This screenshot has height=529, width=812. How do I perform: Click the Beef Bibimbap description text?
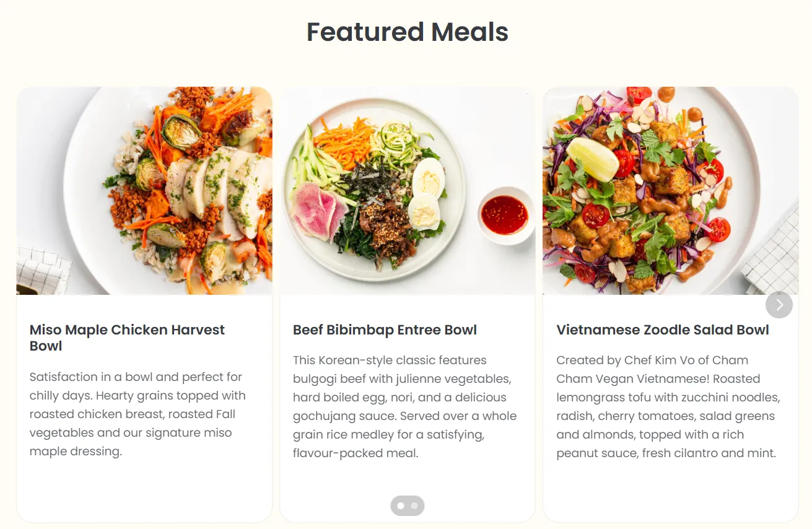404,406
